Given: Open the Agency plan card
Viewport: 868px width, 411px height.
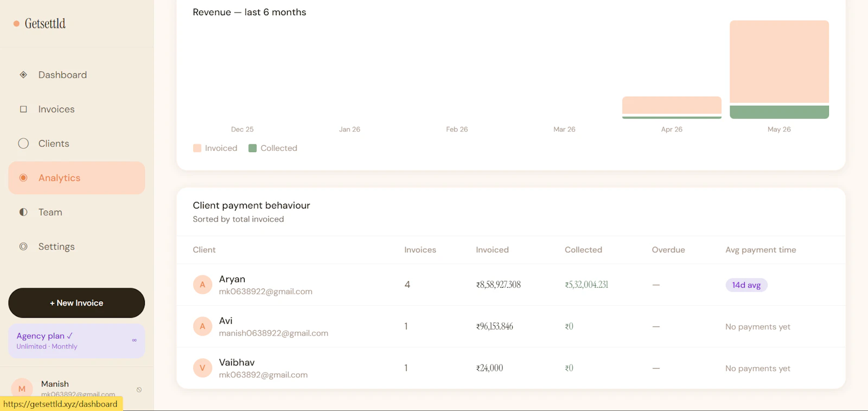Looking at the screenshot, I should pos(76,341).
